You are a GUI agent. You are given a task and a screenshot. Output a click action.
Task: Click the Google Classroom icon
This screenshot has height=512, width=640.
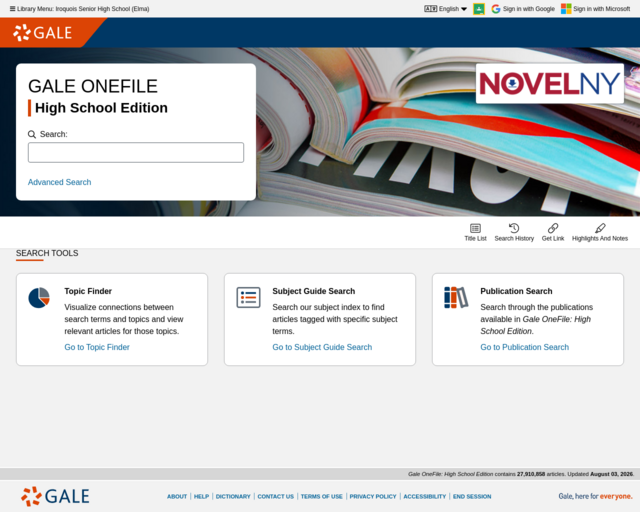pyautogui.click(x=479, y=9)
